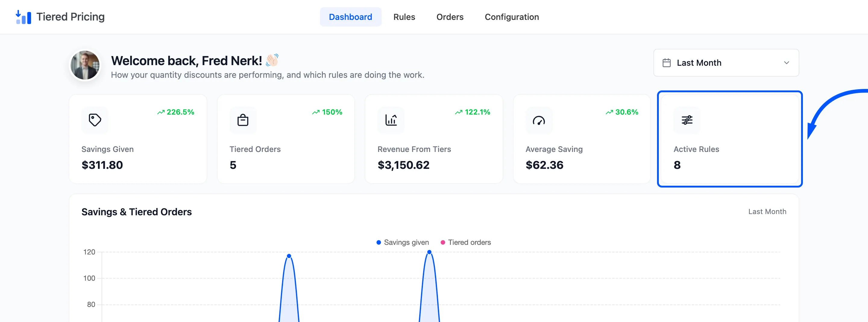This screenshot has height=322, width=868.
Task: Click the calendar icon in date selector
Action: [x=666, y=63]
